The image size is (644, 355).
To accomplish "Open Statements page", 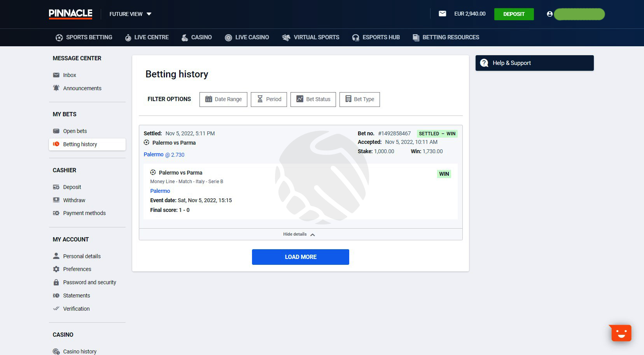I will (76, 296).
